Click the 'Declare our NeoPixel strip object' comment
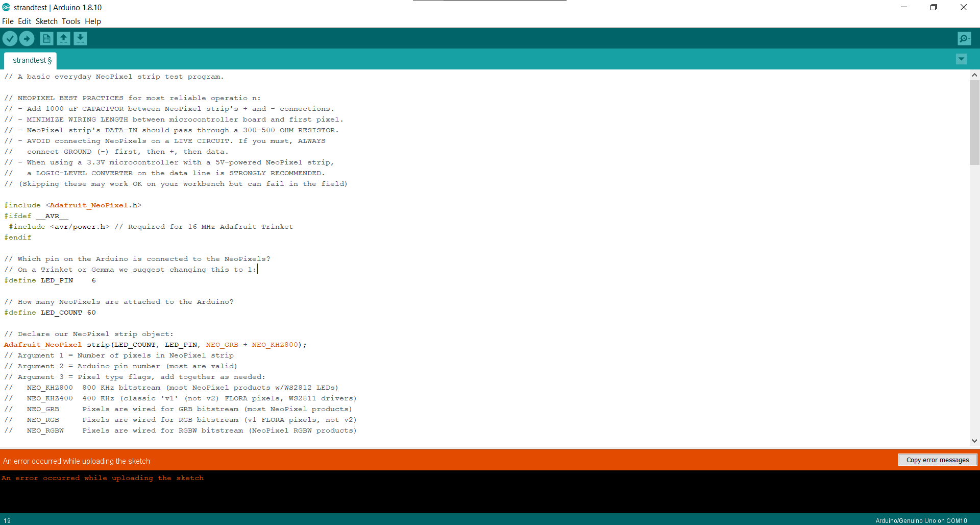This screenshot has width=980, height=525. point(89,334)
